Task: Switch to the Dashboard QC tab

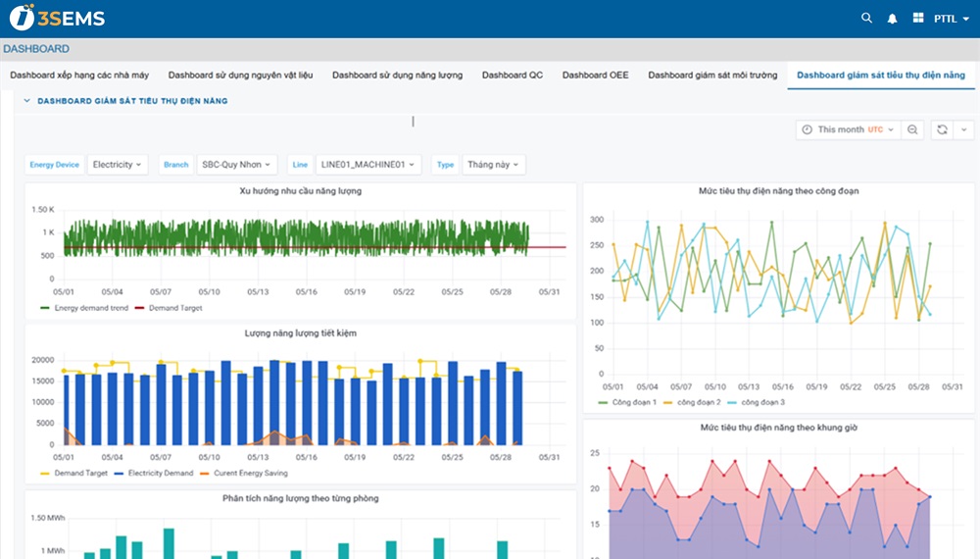Action: coord(512,76)
